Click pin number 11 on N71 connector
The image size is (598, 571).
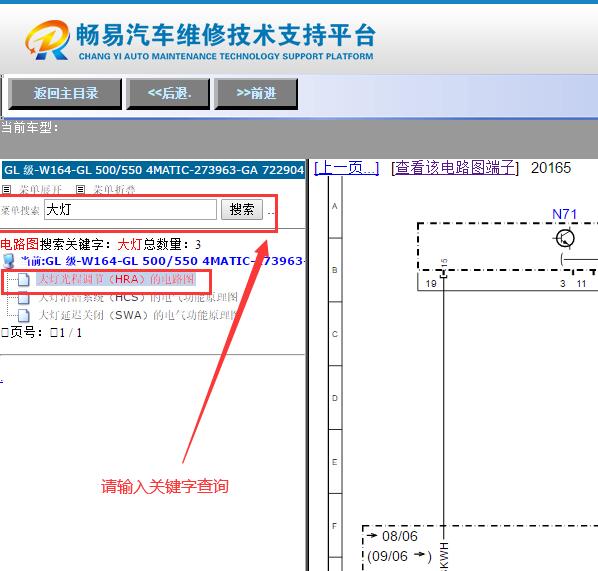[x=581, y=284]
